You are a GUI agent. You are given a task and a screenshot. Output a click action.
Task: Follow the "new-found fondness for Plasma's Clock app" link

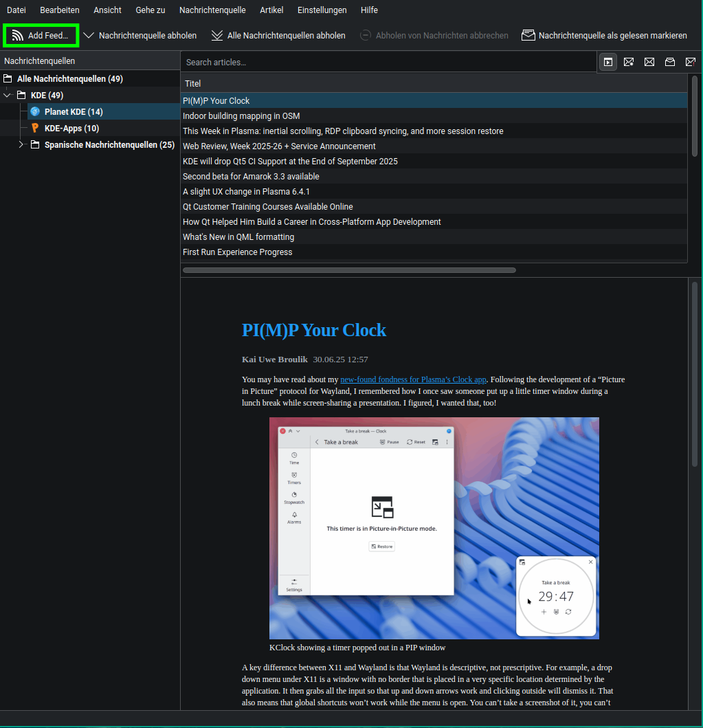(413, 379)
